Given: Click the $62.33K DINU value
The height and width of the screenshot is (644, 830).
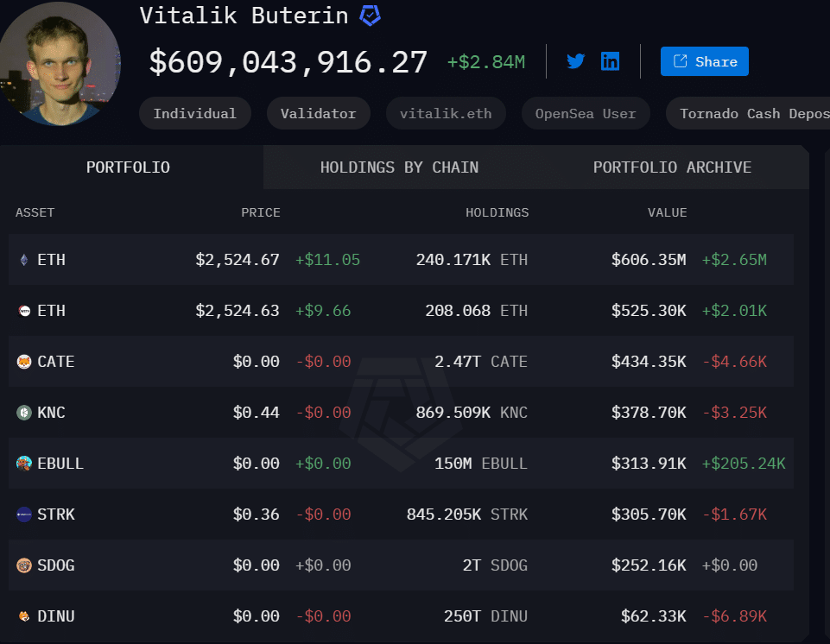Looking at the screenshot, I should pyautogui.click(x=653, y=616).
